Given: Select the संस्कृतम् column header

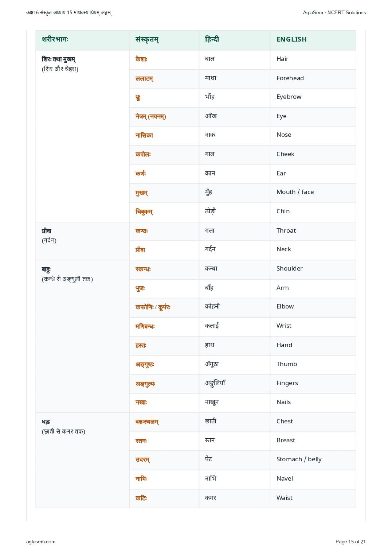Looking at the screenshot, I should pyautogui.click(x=147, y=39).
